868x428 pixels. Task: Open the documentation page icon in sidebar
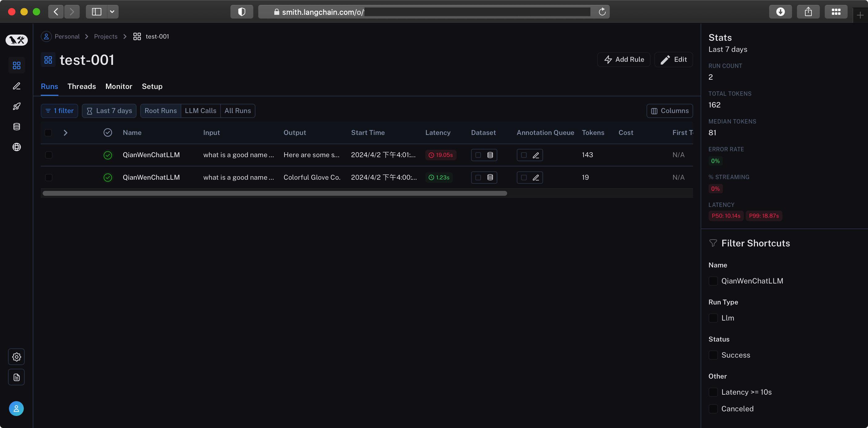click(x=16, y=377)
